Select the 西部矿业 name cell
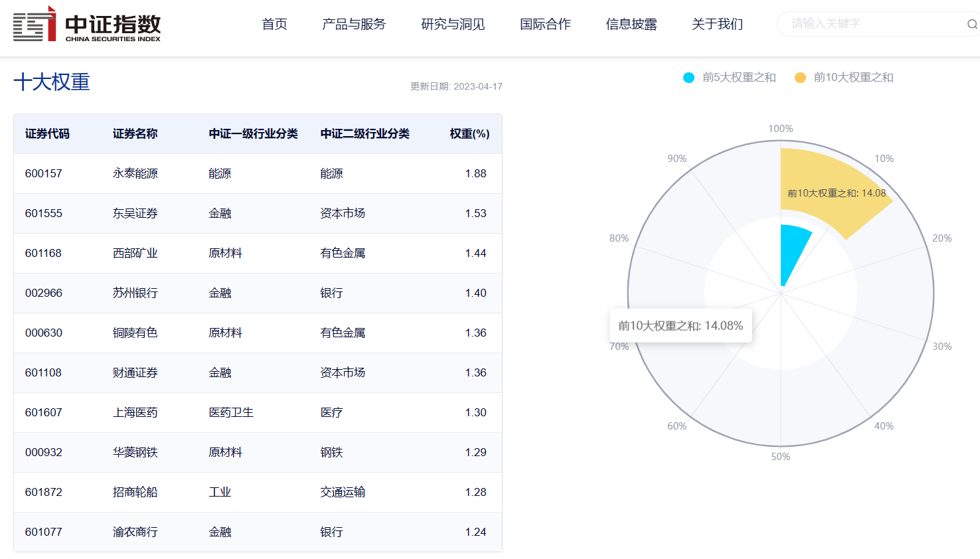The image size is (980, 559). [x=135, y=254]
